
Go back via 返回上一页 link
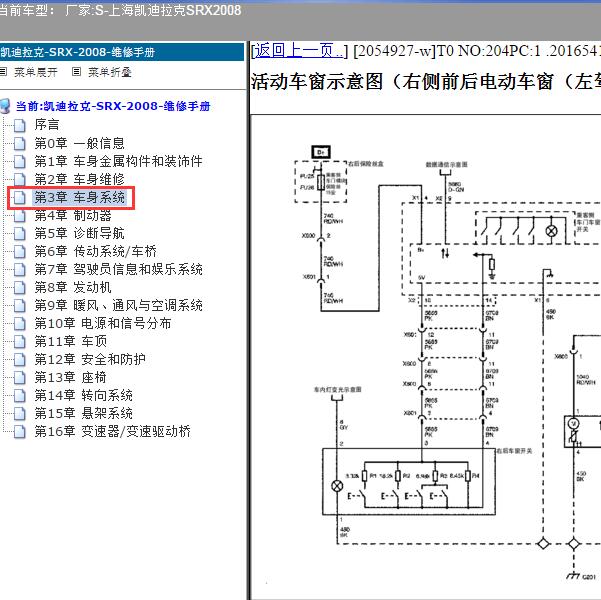(299, 51)
